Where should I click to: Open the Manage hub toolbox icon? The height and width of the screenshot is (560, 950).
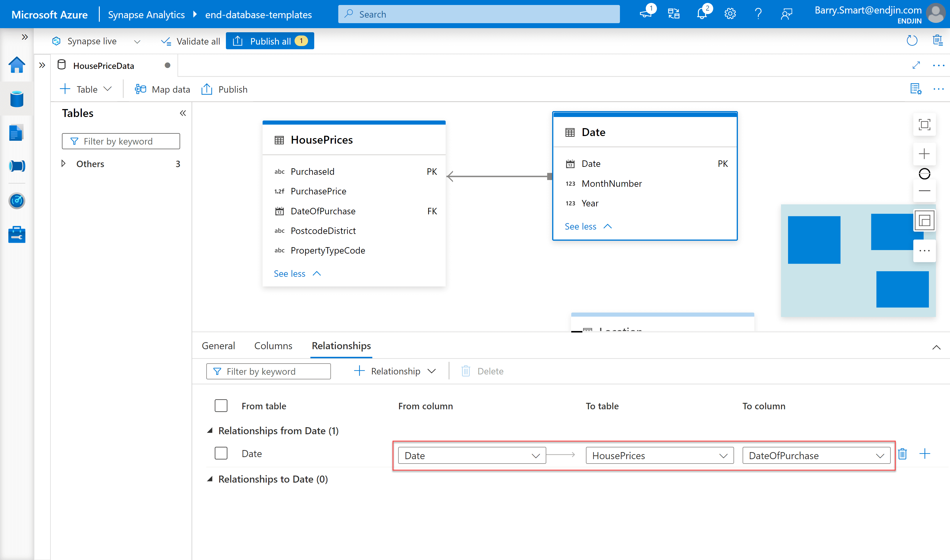[x=17, y=235]
